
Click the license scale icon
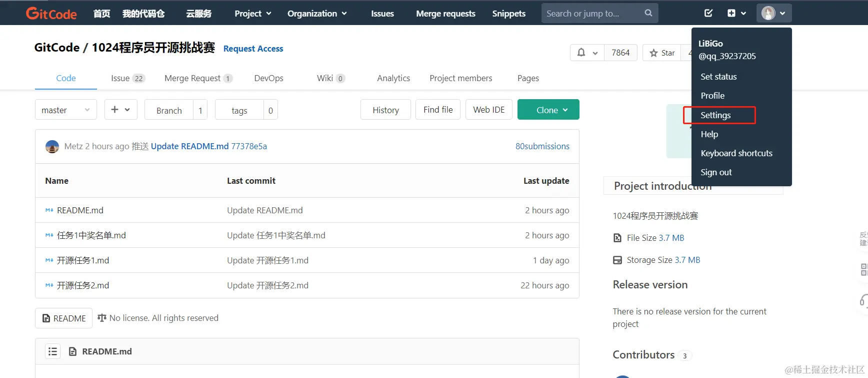(x=102, y=318)
